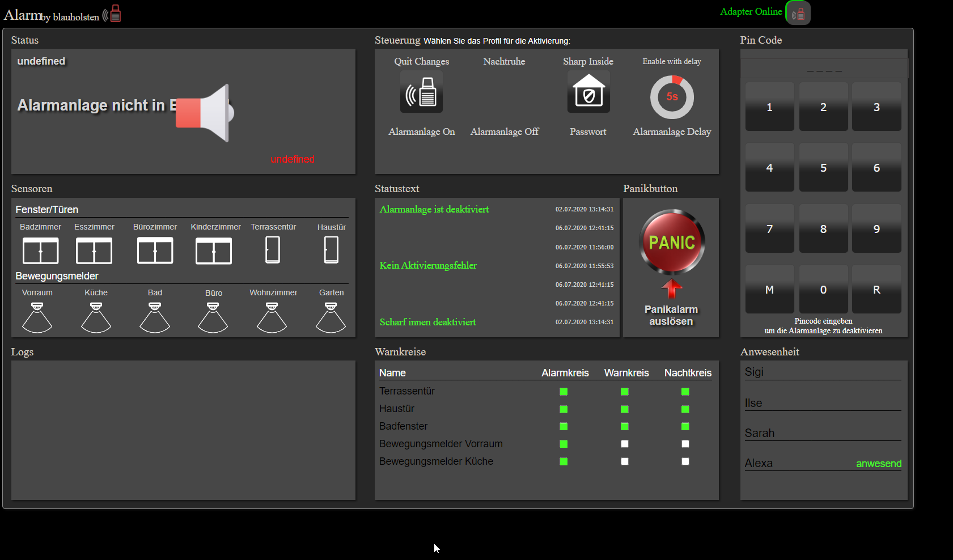Click the Nachtruhe profile label
The image size is (953, 560).
pyautogui.click(x=504, y=61)
